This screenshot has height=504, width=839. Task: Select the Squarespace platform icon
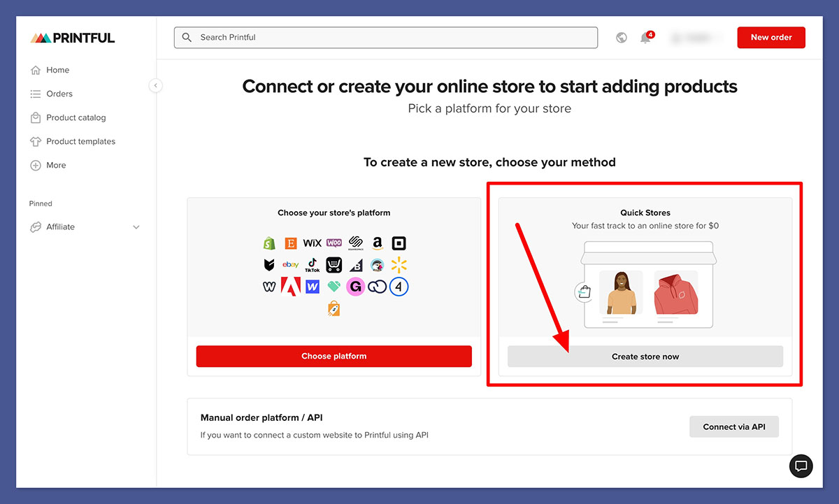355,243
